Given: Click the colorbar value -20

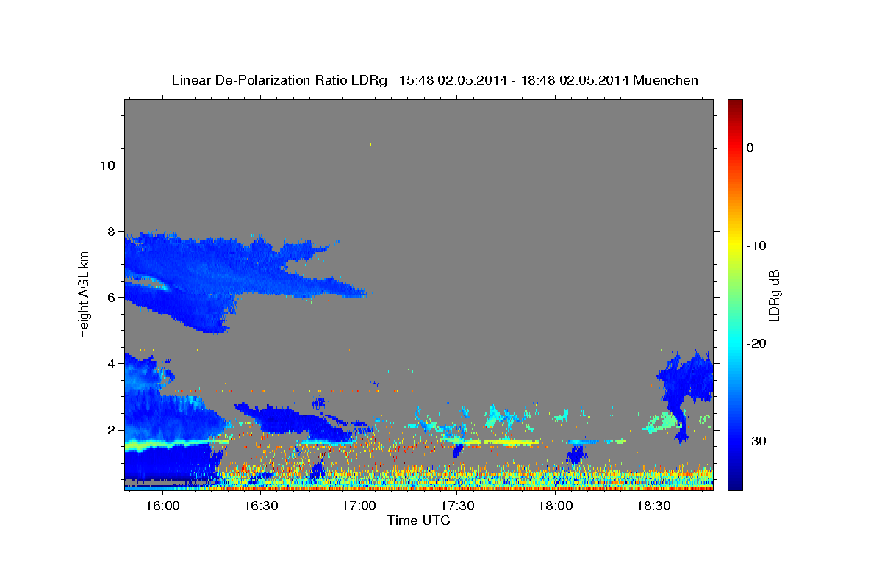Looking at the screenshot, I should [756, 343].
